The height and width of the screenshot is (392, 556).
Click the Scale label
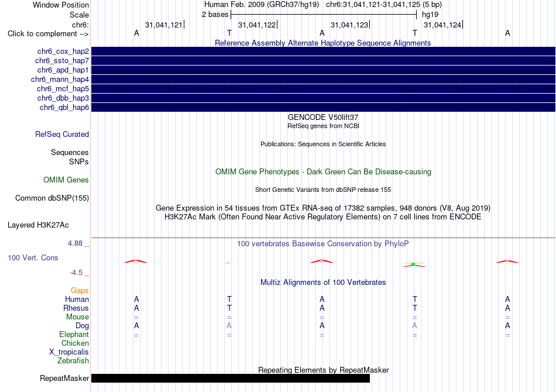point(79,15)
